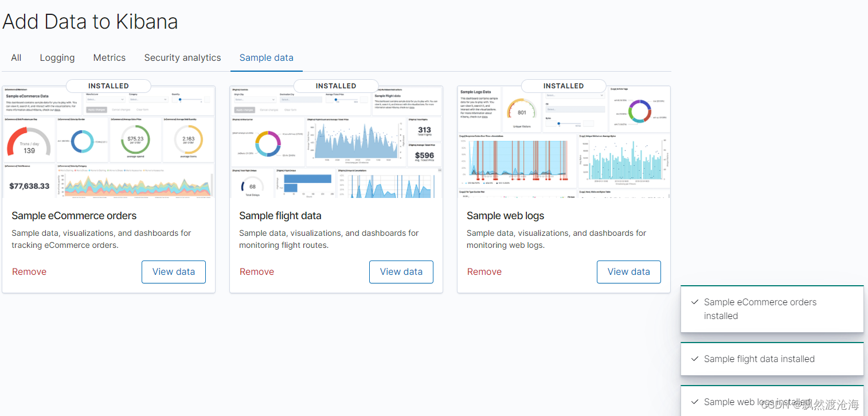
Task: Switch to the All tab
Action: coord(16,58)
